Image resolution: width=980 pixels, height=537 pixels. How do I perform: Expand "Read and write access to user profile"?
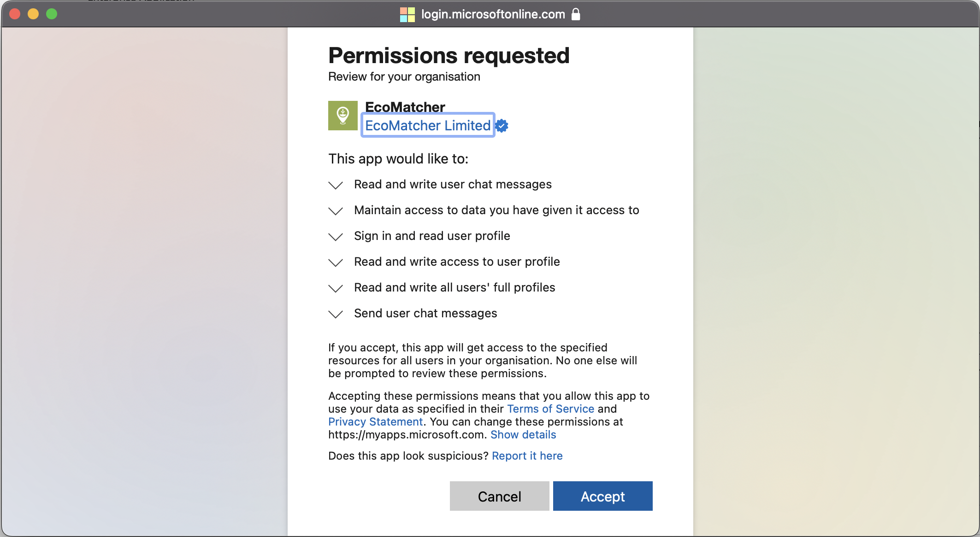coord(336,263)
